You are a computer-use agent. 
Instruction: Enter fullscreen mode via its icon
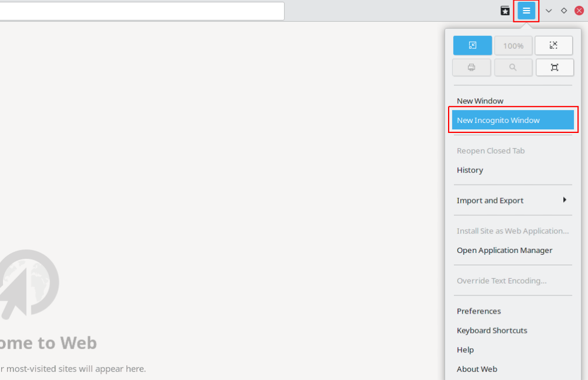click(x=554, y=67)
